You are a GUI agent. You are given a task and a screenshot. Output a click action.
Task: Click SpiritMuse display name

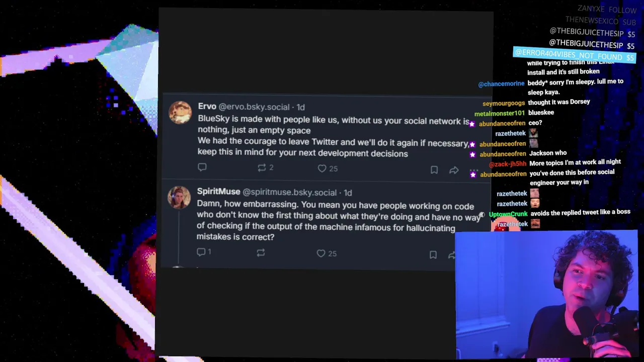(x=218, y=192)
